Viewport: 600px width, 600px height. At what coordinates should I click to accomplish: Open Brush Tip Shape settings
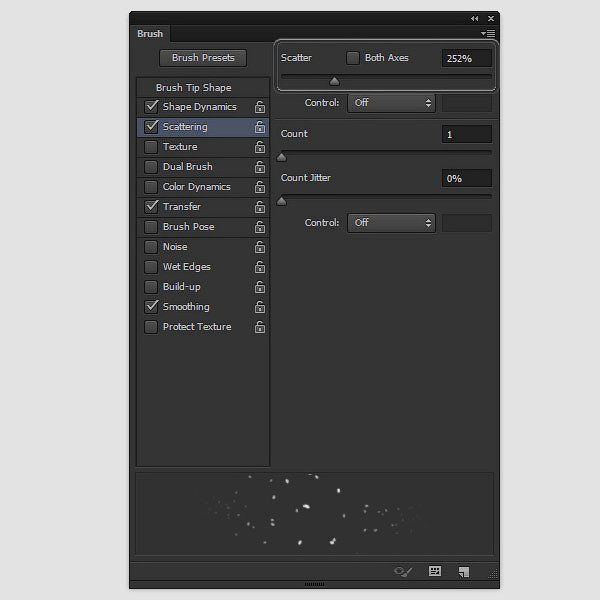[x=194, y=88]
